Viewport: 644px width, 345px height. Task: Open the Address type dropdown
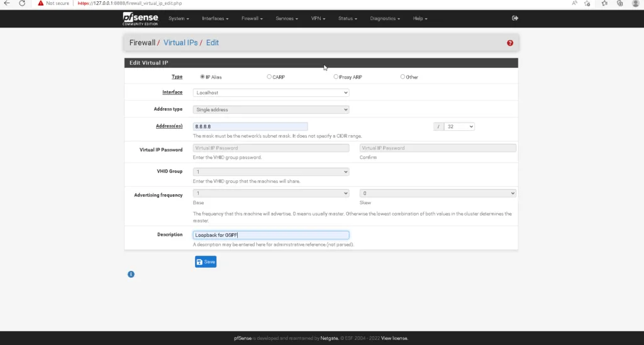coord(271,109)
